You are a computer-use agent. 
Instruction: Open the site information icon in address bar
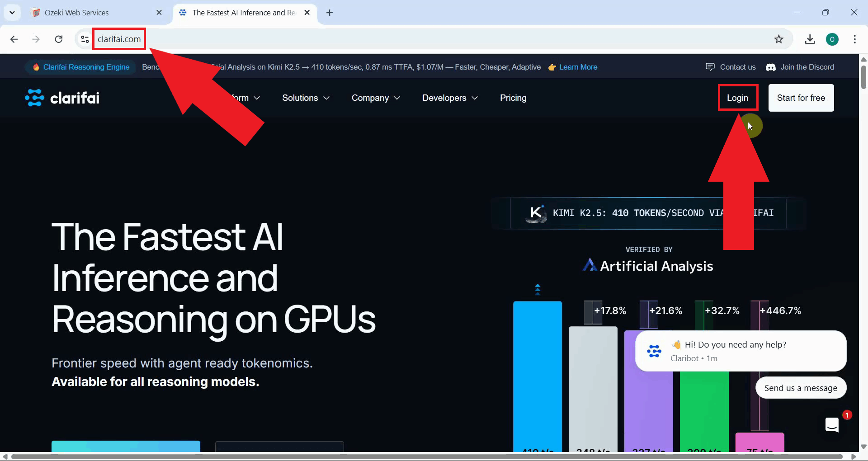(84, 39)
